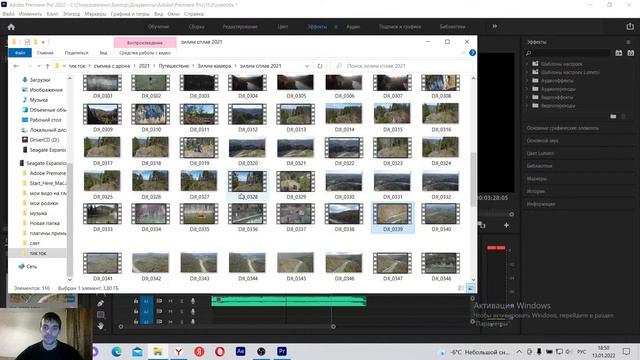Viewport: 640px width, 360px height.
Task: Toggle lock on third audio track
Action: tap(136, 322)
